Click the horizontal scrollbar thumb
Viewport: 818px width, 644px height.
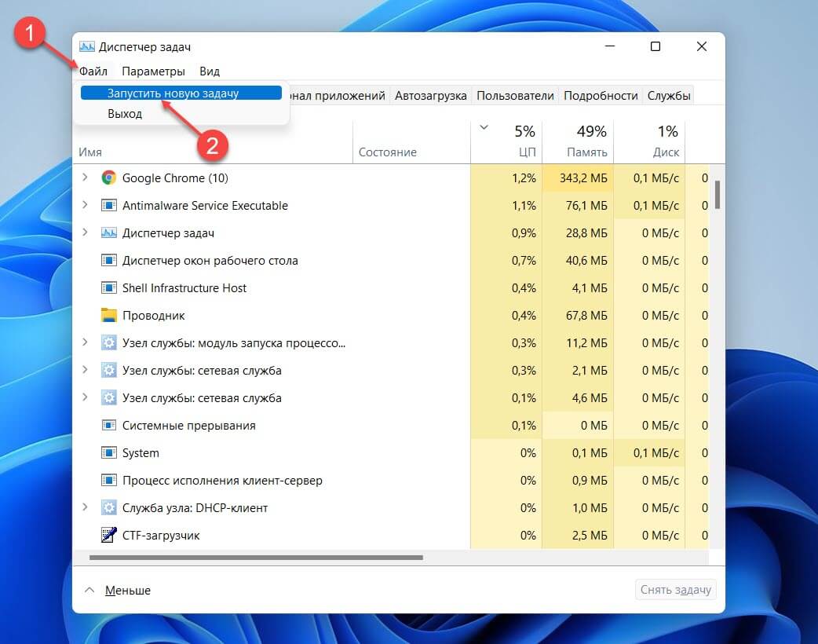[x=256, y=558]
